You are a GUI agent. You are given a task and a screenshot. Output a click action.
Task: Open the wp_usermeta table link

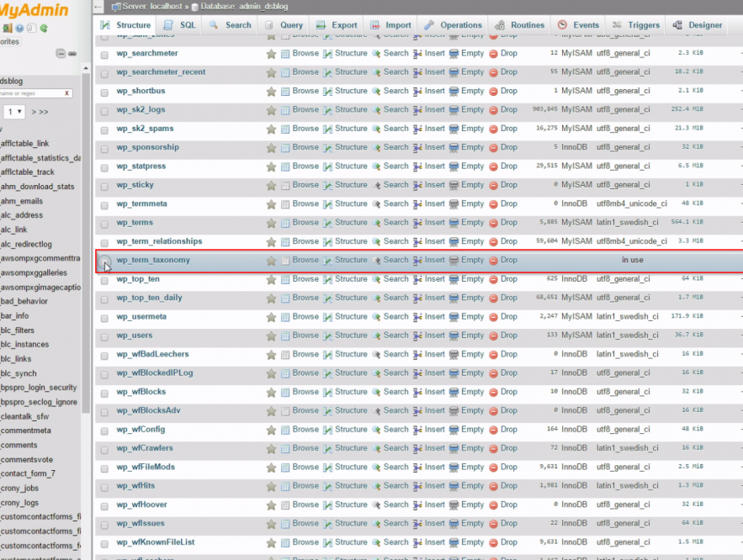[141, 317]
